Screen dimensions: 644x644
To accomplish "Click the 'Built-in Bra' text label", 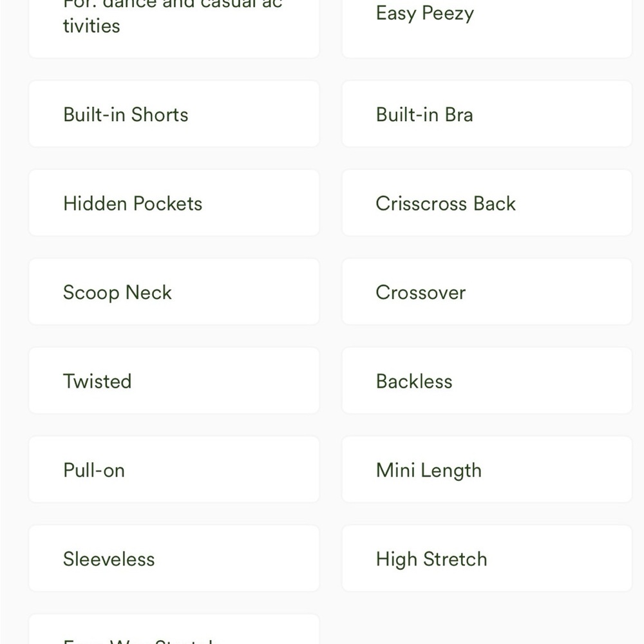I will point(424,115).
